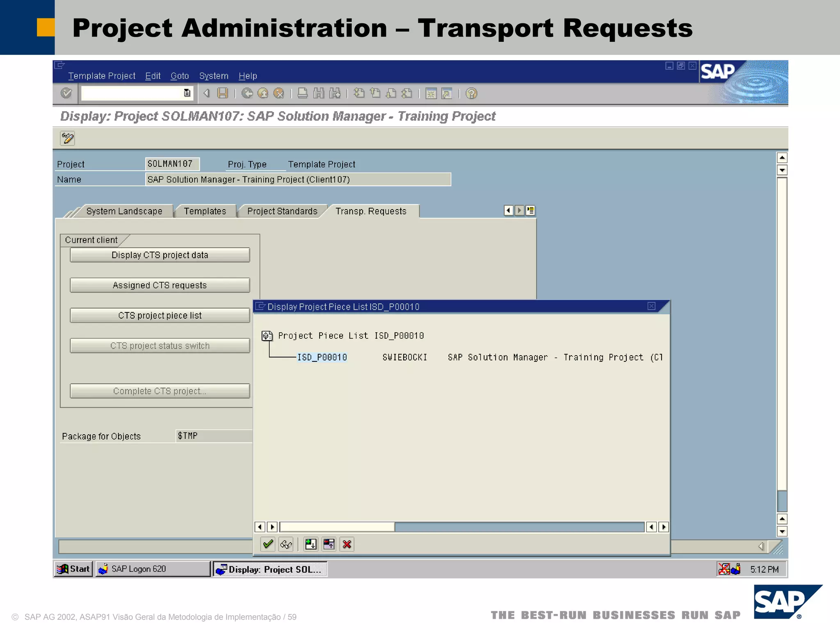Viewport: 840px width, 630px height.
Task: Switch to the System Landscape tab
Action: pos(124,211)
